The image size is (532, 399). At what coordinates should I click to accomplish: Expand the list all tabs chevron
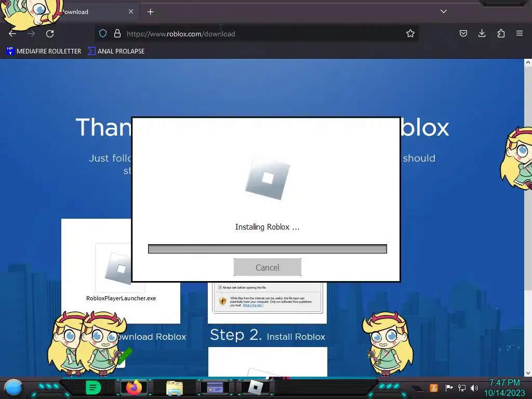tap(444, 11)
